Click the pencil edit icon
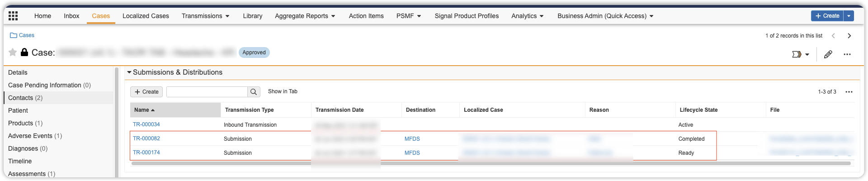Screen dimensions: 868x181 click(828, 54)
